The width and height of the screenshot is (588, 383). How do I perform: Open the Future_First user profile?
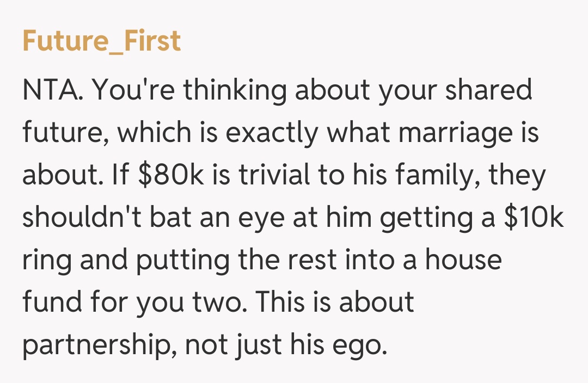tap(102, 41)
